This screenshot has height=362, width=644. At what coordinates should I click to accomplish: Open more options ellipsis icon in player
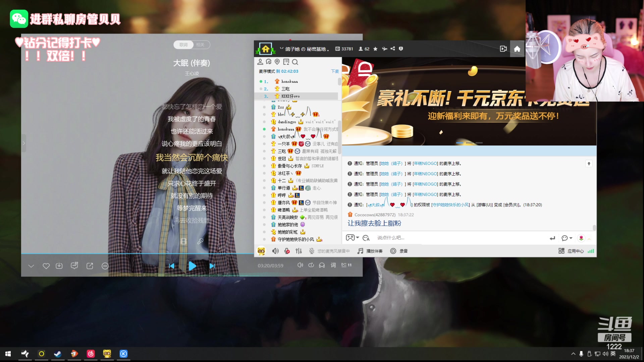pyautogui.click(x=105, y=266)
